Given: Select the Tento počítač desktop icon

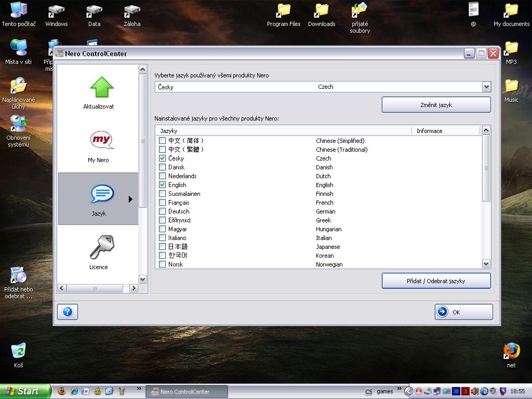Looking at the screenshot, I should tap(19, 14).
